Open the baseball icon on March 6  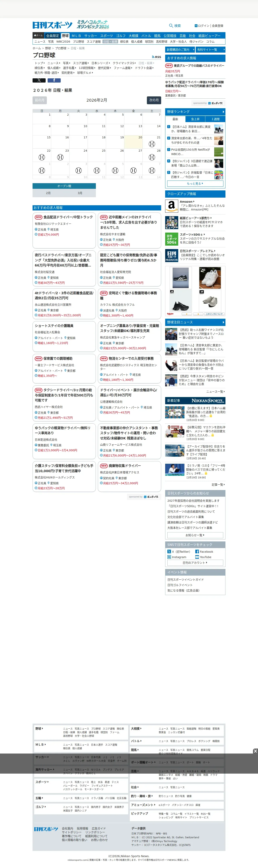134,171
